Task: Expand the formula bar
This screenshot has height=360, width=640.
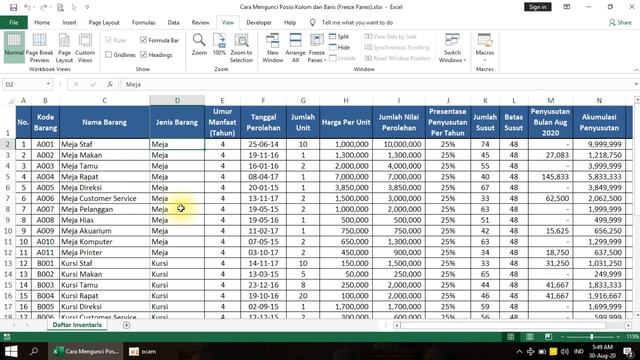Action: coord(636,84)
